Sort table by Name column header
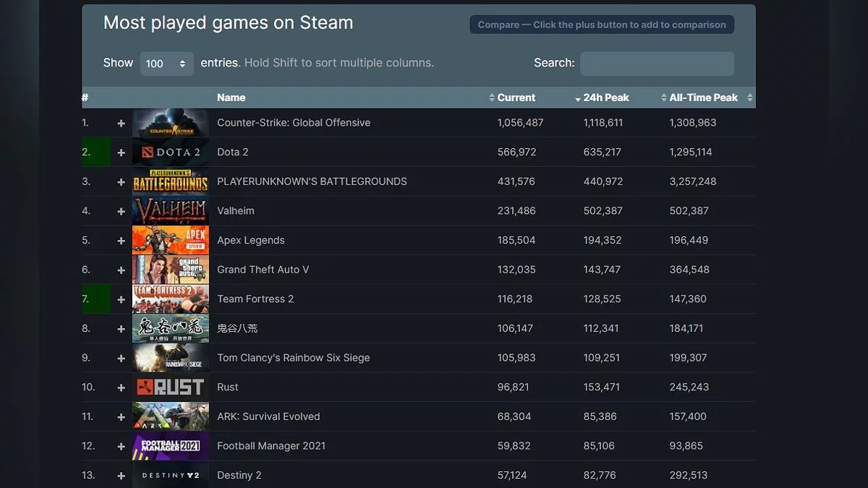868x488 pixels. click(231, 98)
